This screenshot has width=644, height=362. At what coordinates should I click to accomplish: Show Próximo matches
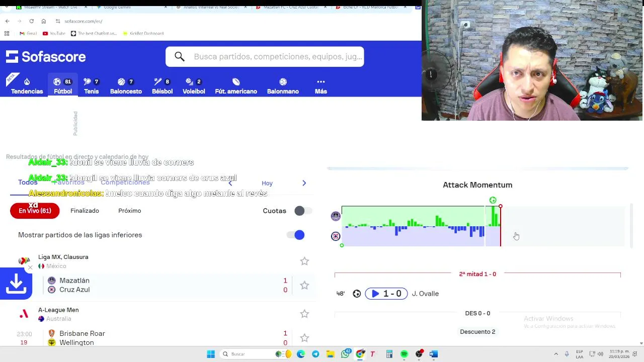(x=130, y=211)
